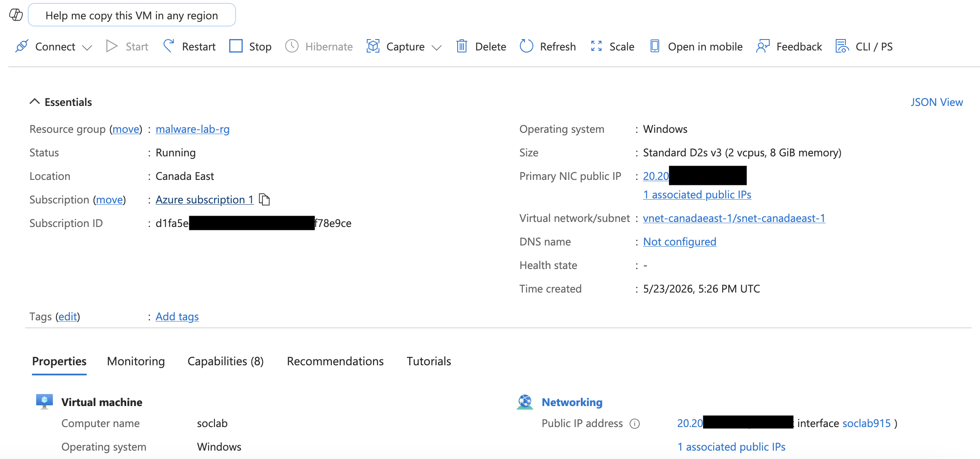
Task: Click the Copilot icon at top left
Action: 16,15
